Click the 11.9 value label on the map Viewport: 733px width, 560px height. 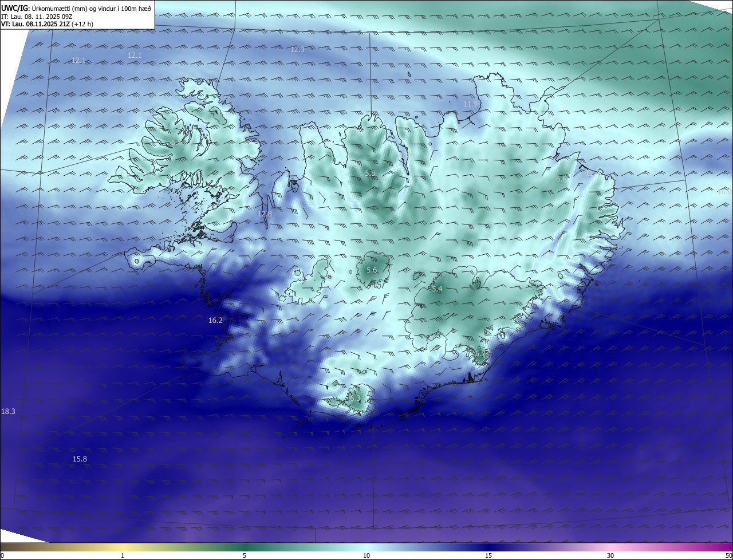pyautogui.click(x=470, y=104)
